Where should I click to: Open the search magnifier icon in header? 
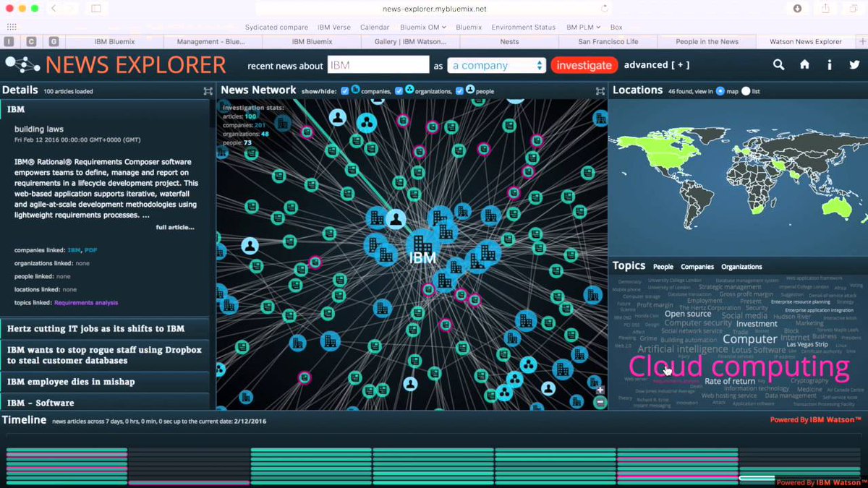tap(778, 64)
